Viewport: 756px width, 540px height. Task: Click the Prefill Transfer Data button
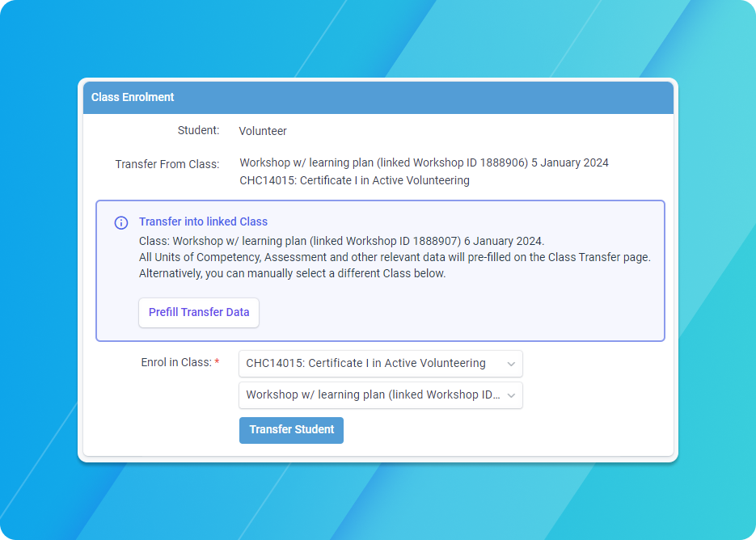point(198,312)
